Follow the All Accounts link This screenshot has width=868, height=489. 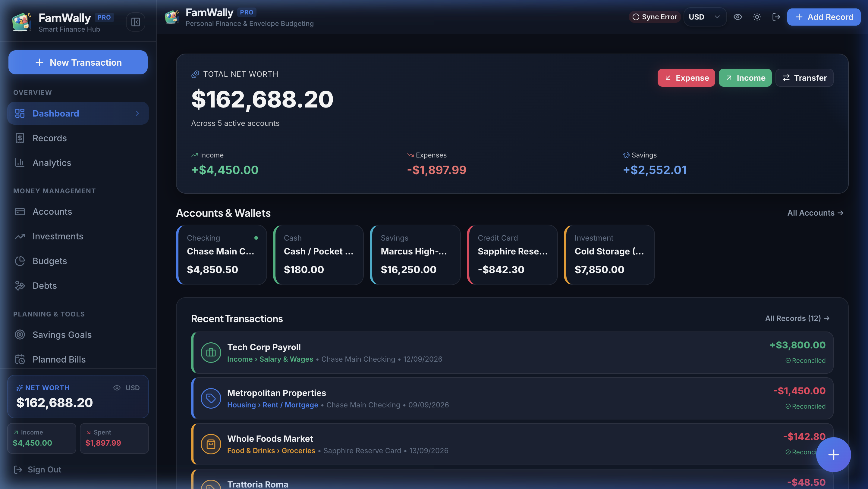click(815, 213)
